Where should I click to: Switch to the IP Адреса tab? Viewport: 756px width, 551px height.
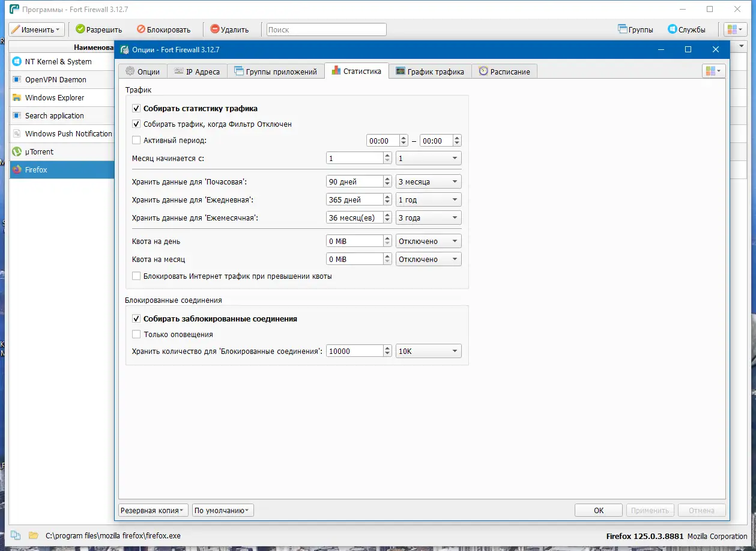coord(197,72)
